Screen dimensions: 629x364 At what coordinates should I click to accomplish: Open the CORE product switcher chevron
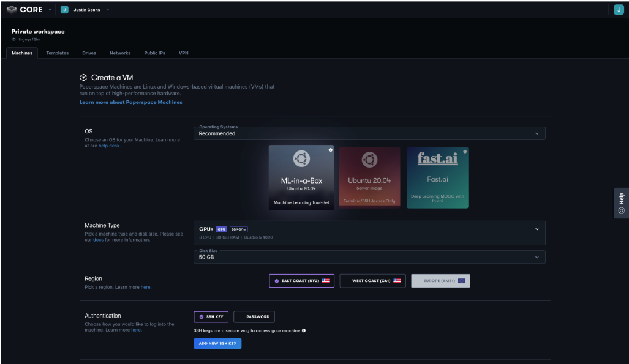(x=50, y=10)
